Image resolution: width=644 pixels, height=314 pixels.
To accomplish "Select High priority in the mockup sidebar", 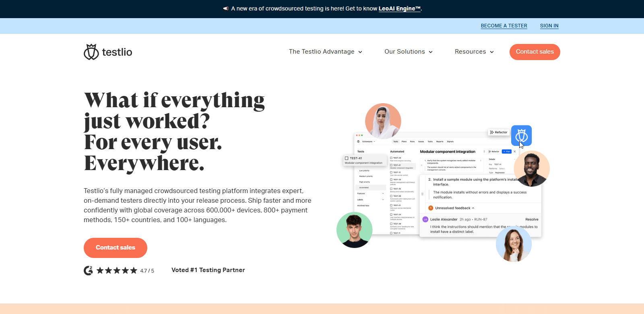I will (x=365, y=182).
